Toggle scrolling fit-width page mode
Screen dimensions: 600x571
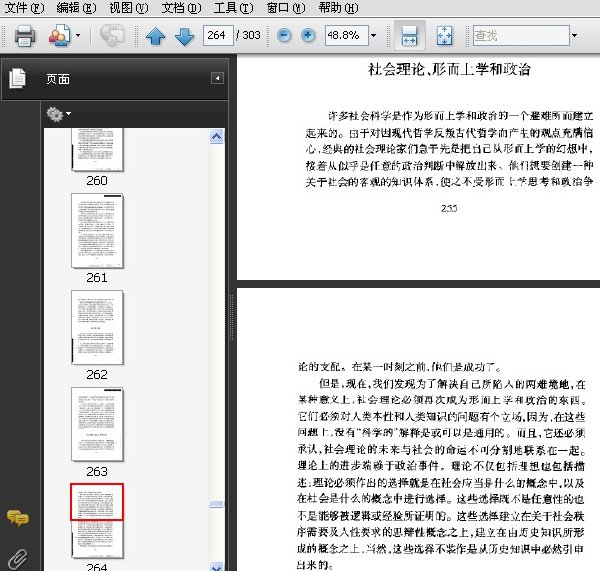point(409,36)
